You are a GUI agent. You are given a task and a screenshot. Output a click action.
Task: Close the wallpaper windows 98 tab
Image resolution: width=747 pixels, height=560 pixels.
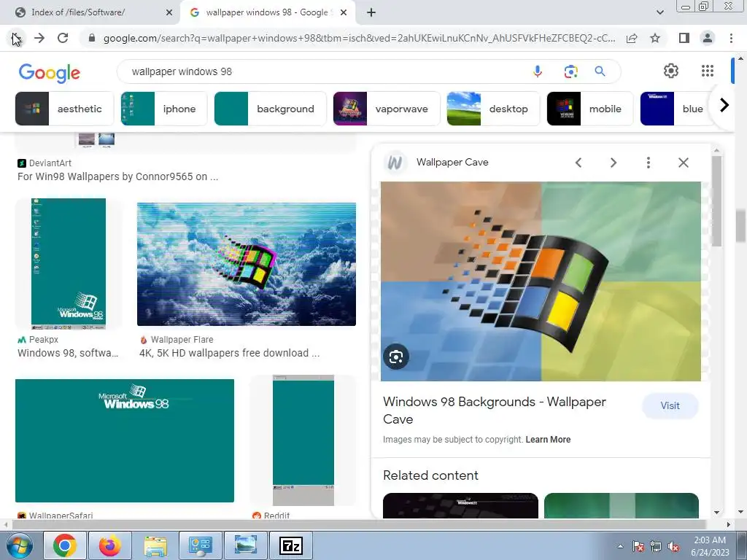(x=344, y=12)
